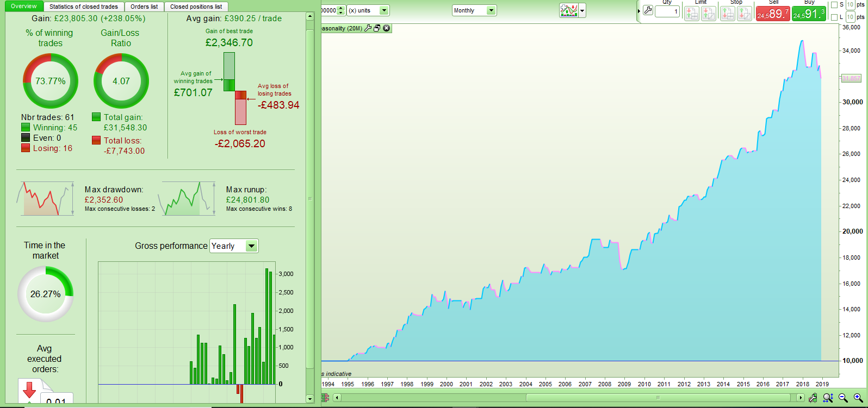The height and width of the screenshot is (408, 868).
Task: Click the grid icon left of chart scrollbar
Action: (x=325, y=398)
